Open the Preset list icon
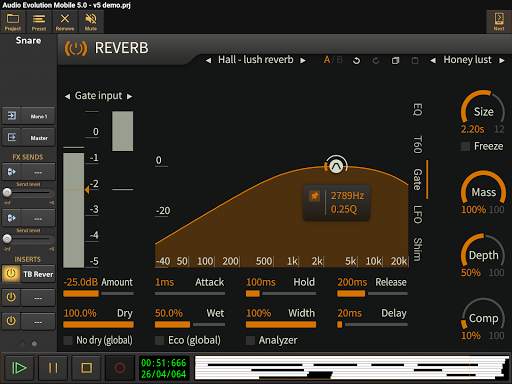512x384 pixels. [x=39, y=22]
